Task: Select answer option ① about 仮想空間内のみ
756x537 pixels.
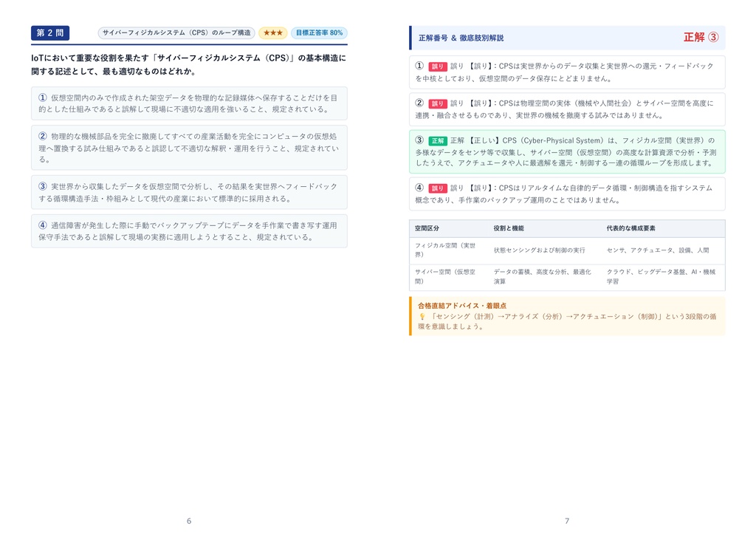Action: (189, 103)
